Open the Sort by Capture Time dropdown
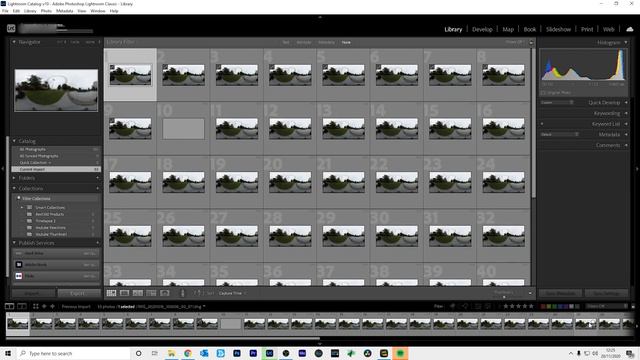Image resolution: width=640 pixels, height=360 pixels. [231, 293]
